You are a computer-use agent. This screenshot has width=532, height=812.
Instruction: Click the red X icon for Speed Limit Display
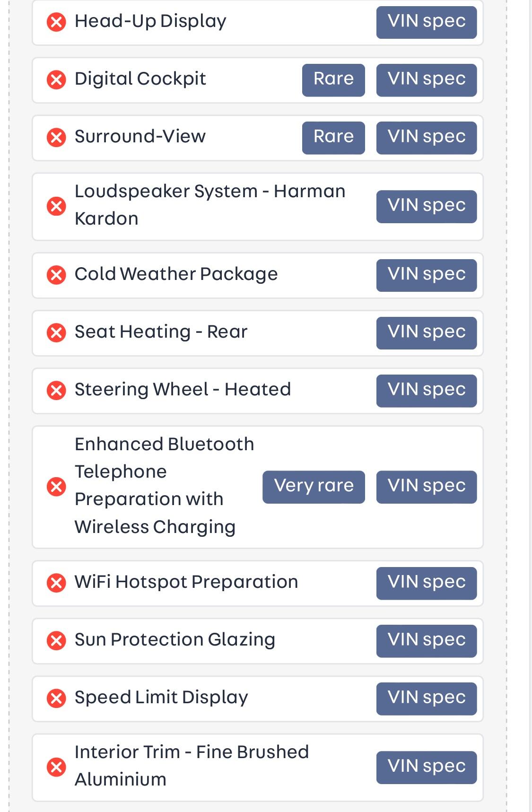pyautogui.click(x=56, y=698)
